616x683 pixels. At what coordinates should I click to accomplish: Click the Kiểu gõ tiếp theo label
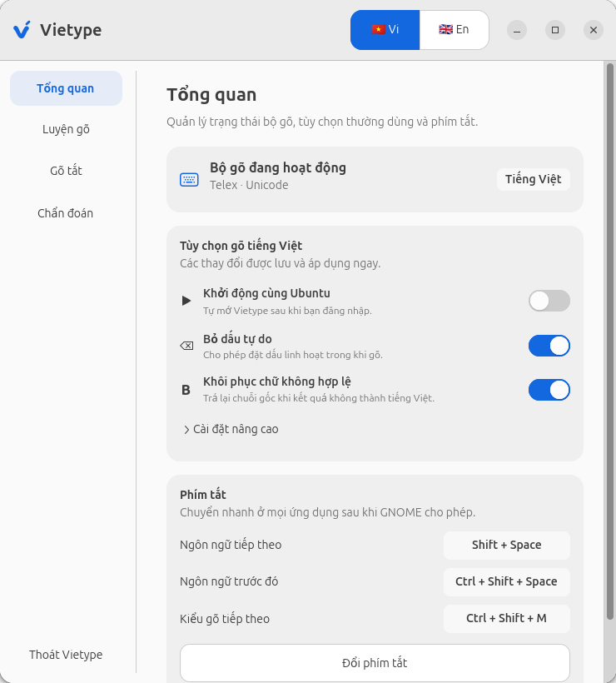(225, 619)
